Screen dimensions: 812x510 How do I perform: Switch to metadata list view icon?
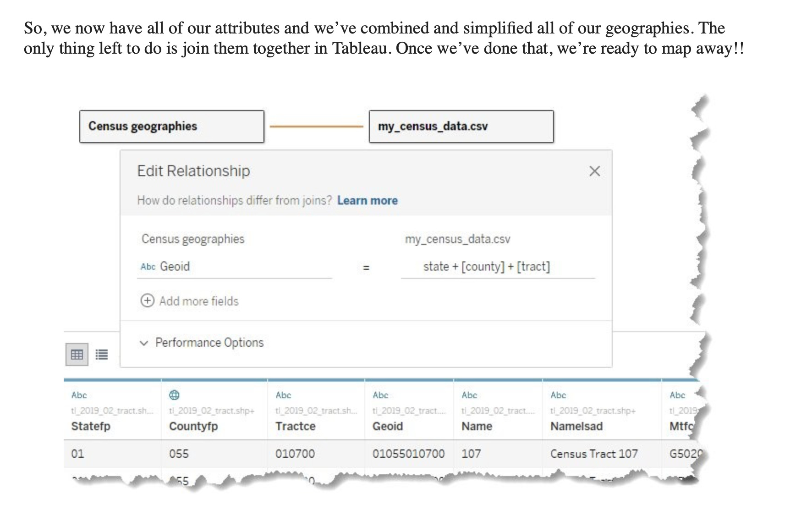102,355
